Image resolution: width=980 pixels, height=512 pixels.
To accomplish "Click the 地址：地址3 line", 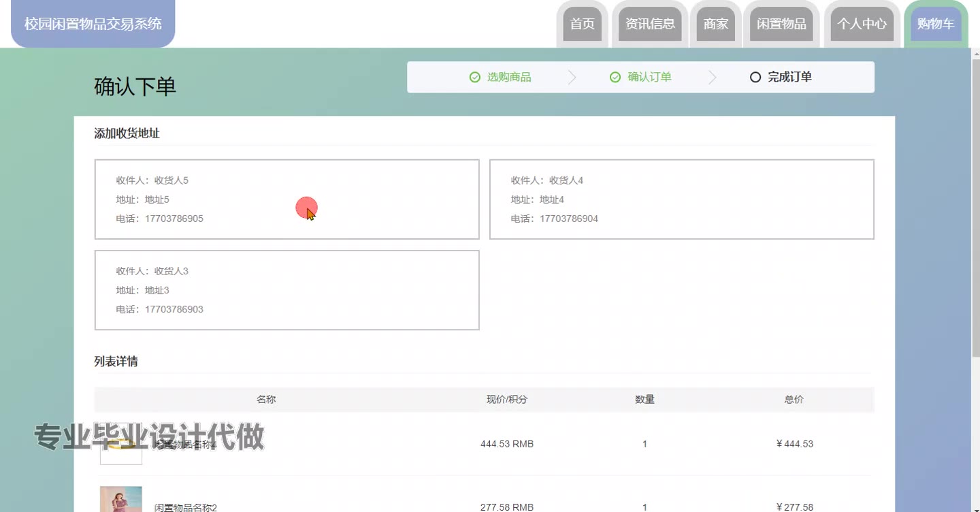I will 143,290.
